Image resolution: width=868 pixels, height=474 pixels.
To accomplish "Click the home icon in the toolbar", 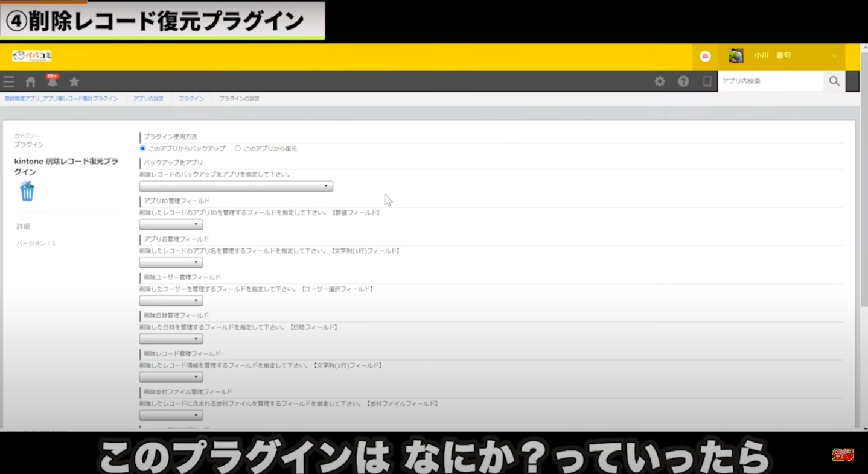I will click(x=30, y=81).
